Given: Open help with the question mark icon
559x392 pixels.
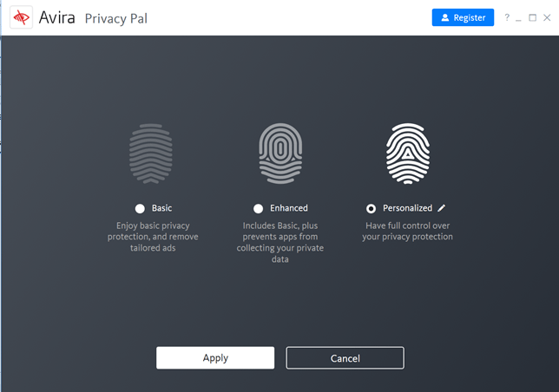Looking at the screenshot, I should click(x=507, y=17).
